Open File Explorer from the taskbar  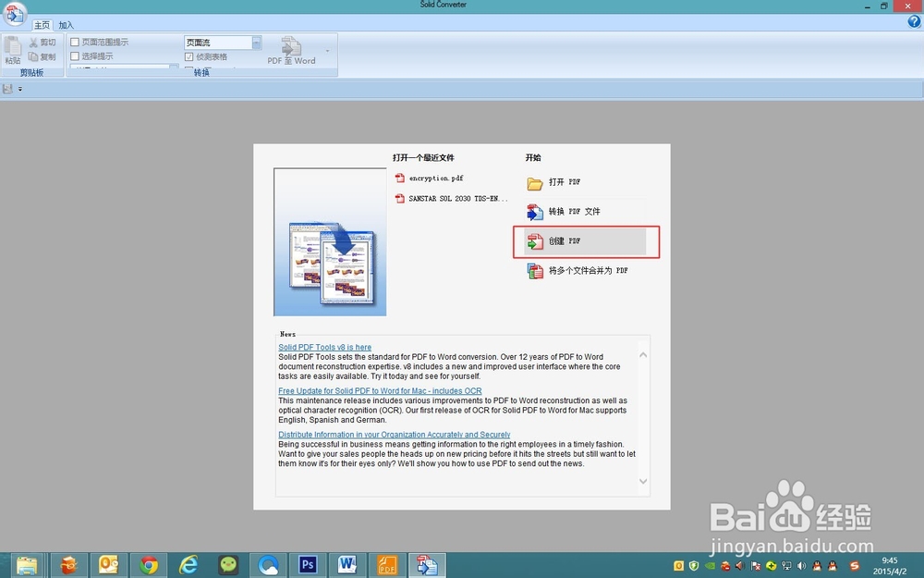coord(27,565)
